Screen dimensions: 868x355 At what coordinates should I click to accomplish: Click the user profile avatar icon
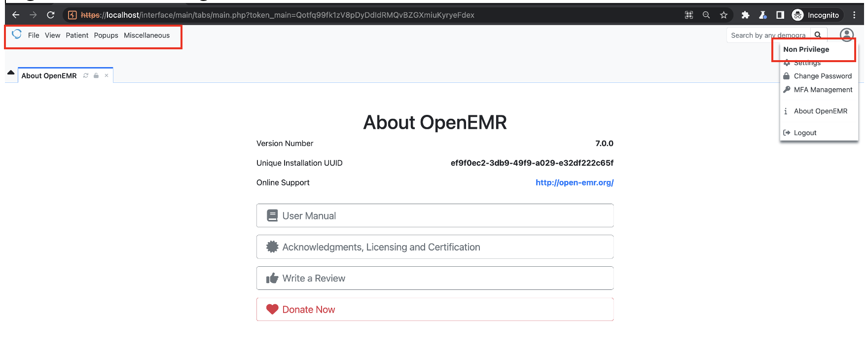[x=847, y=35]
